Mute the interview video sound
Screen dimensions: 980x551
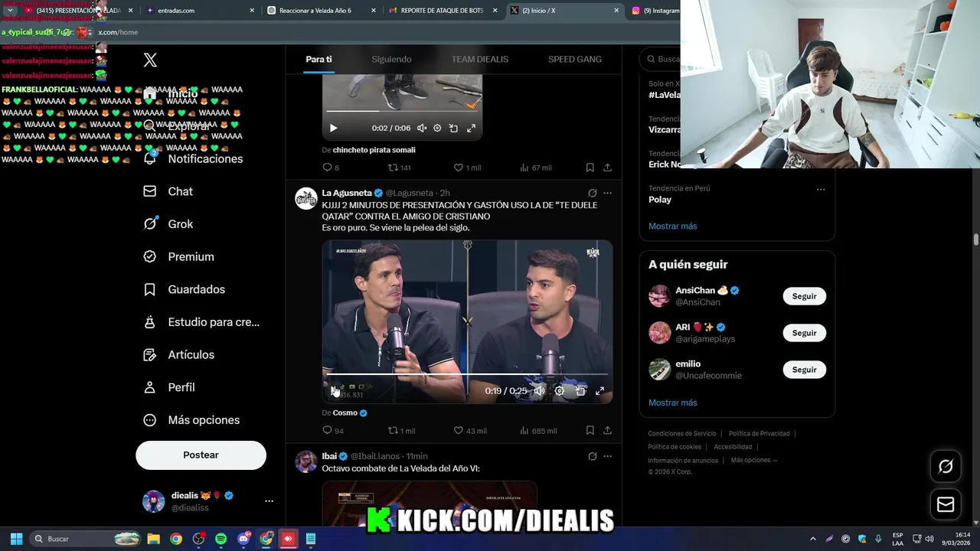point(540,390)
